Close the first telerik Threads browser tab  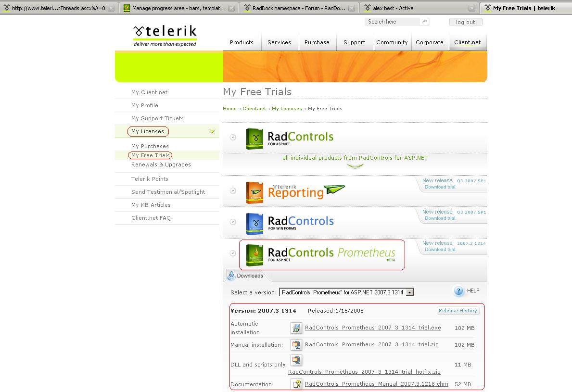[111, 8]
